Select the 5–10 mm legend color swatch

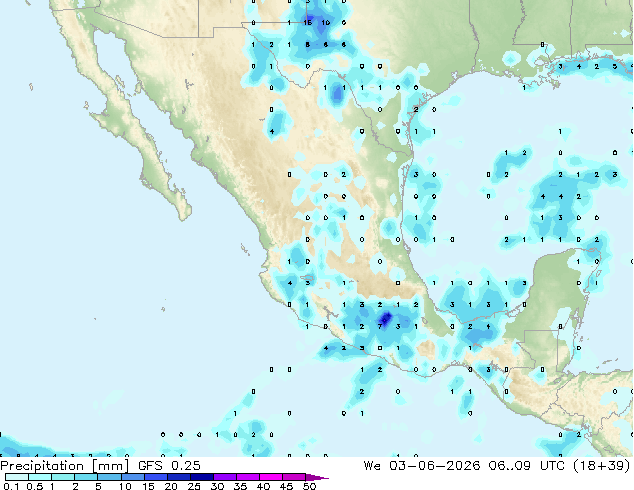pos(109,477)
